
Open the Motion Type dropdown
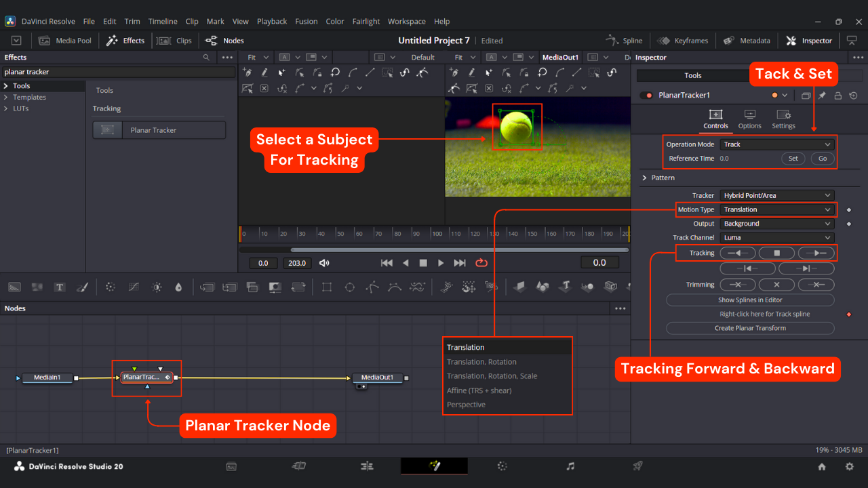click(776, 209)
